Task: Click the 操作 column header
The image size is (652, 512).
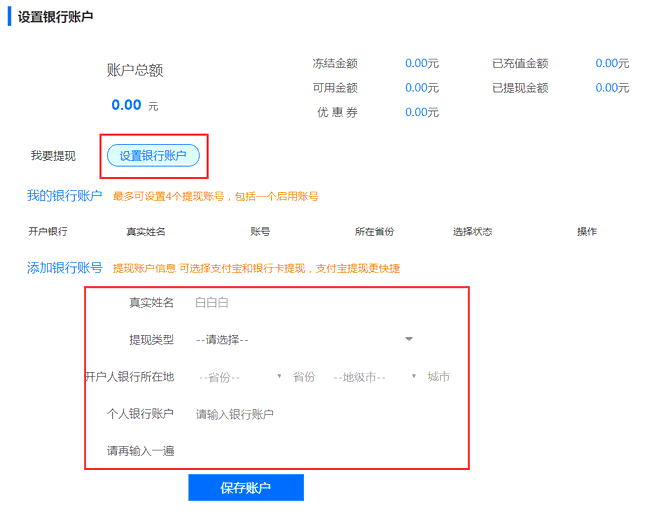Action: [587, 232]
